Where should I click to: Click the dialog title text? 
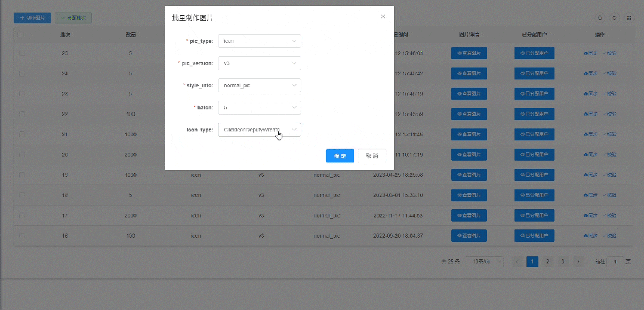point(192,17)
